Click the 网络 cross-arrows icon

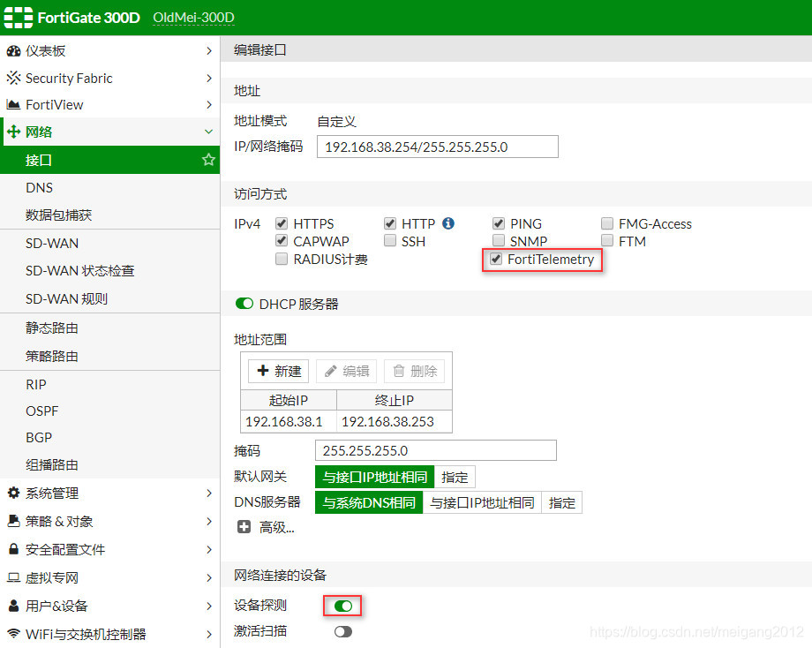[x=13, y=132]
